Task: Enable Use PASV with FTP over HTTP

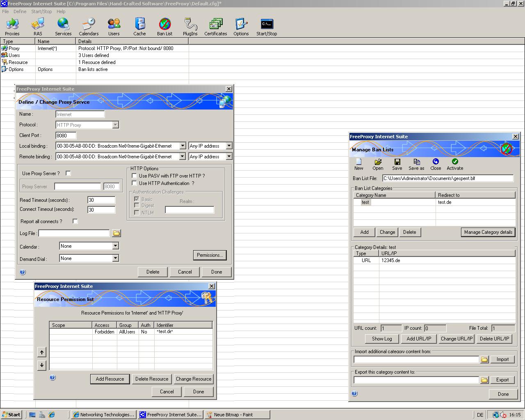Action: click(134, 176)
